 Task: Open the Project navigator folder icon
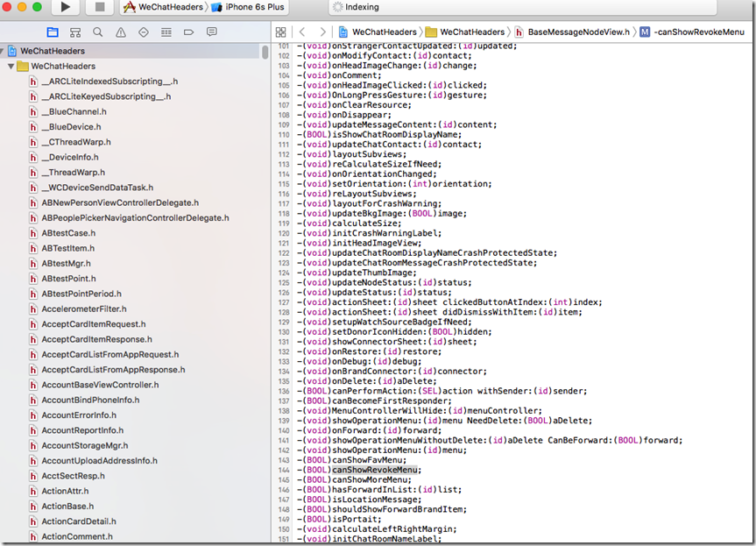(x=53, y=32)
